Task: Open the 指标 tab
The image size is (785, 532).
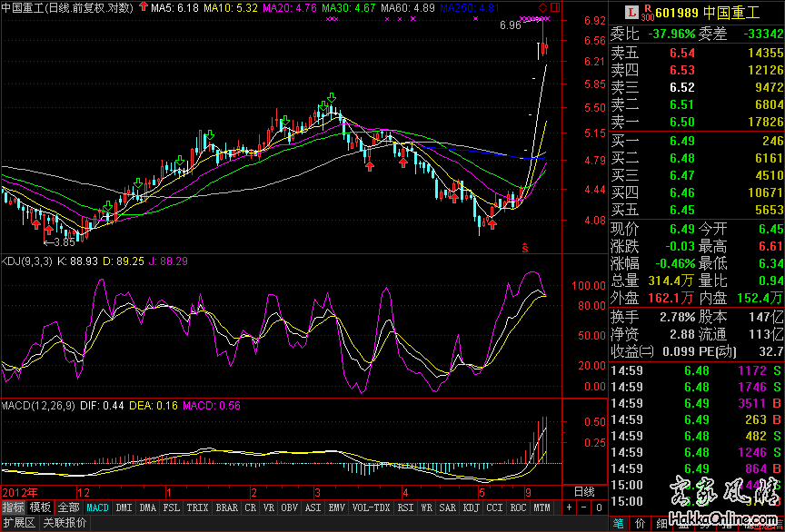Action: point(13,507)
